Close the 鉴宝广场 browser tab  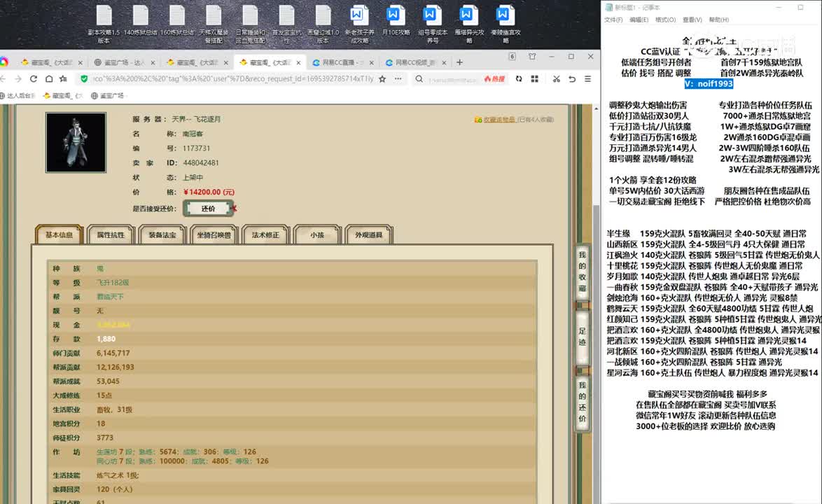click(x=153, y=62)
